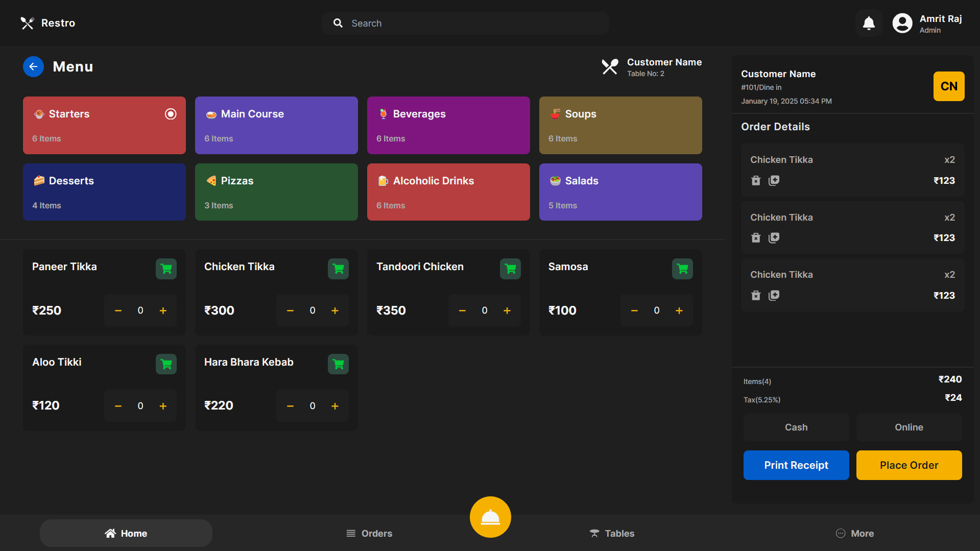Toggle the Cash payment option
980x551 pixels.
(x=796, y=427)
